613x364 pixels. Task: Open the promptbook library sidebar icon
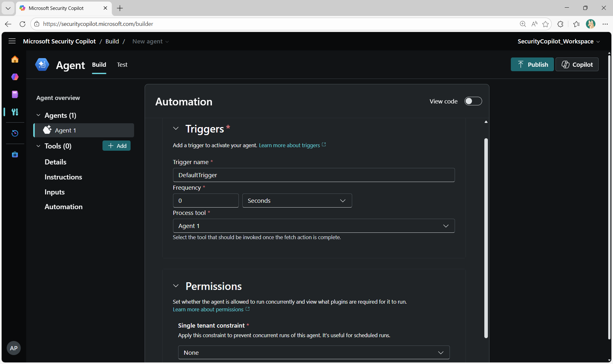tap(15, 95)
